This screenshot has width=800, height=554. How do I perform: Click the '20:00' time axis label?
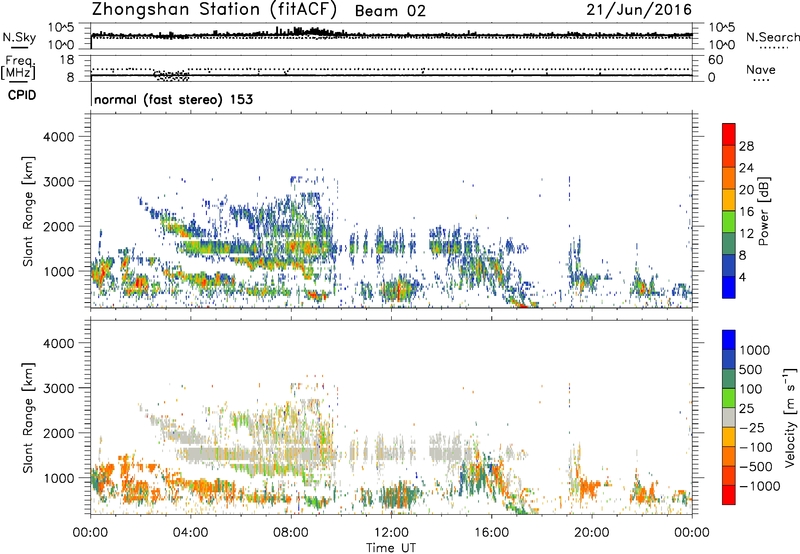tap(591, 533)
